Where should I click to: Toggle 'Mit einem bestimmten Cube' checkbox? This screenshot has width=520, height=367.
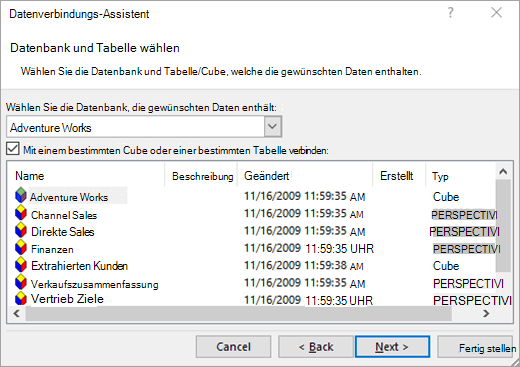(x=13, y=149)
